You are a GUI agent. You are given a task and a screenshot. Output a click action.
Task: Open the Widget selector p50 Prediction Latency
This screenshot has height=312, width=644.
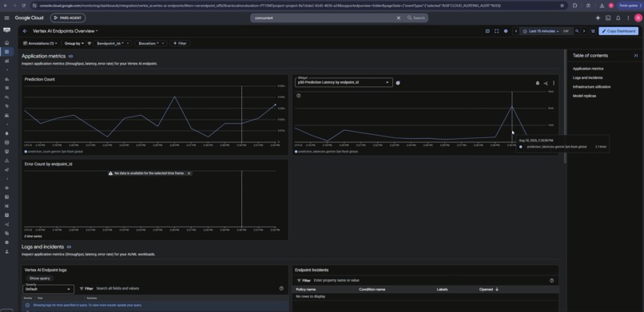coord(344,82)
